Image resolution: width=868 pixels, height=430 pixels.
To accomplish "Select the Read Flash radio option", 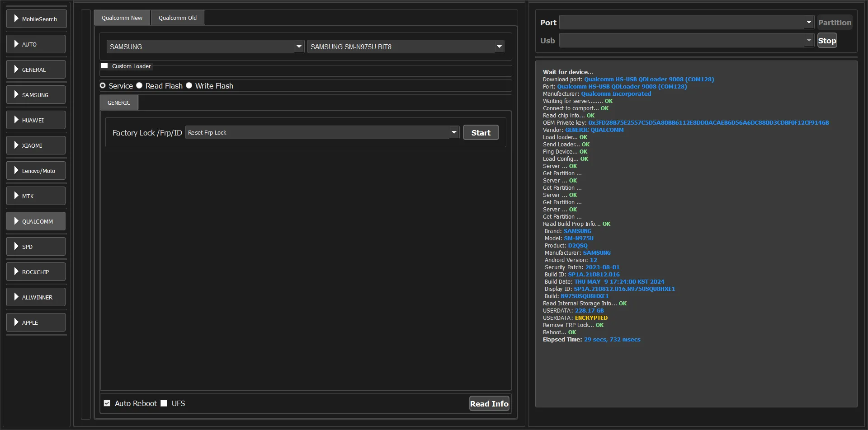I will pos(140,86).
